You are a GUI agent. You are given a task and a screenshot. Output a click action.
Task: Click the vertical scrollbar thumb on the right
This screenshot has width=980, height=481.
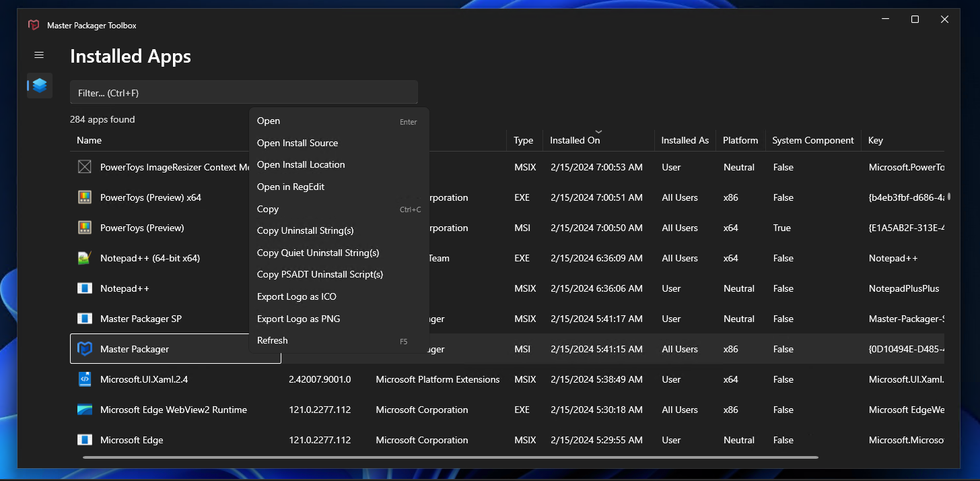(x=949, y=197)
